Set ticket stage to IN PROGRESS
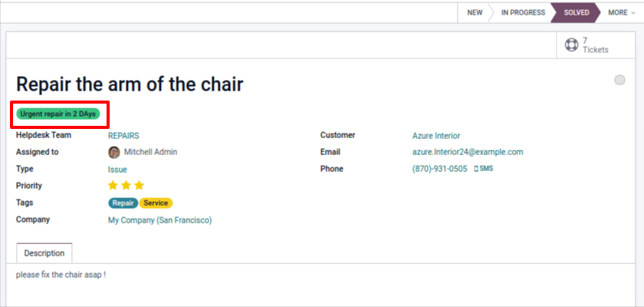 523,12
